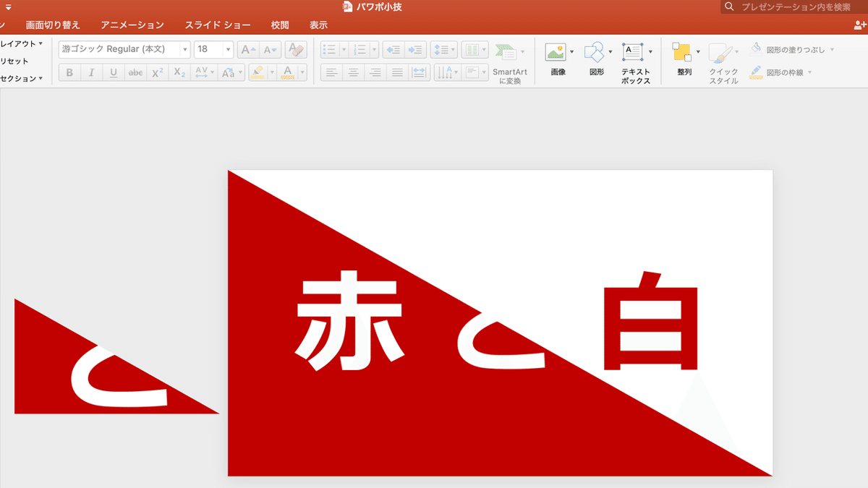868x488 pixels.
Task: Open the font size dropdown arrow
Action: pyautogui.click(x=229, y=49)
